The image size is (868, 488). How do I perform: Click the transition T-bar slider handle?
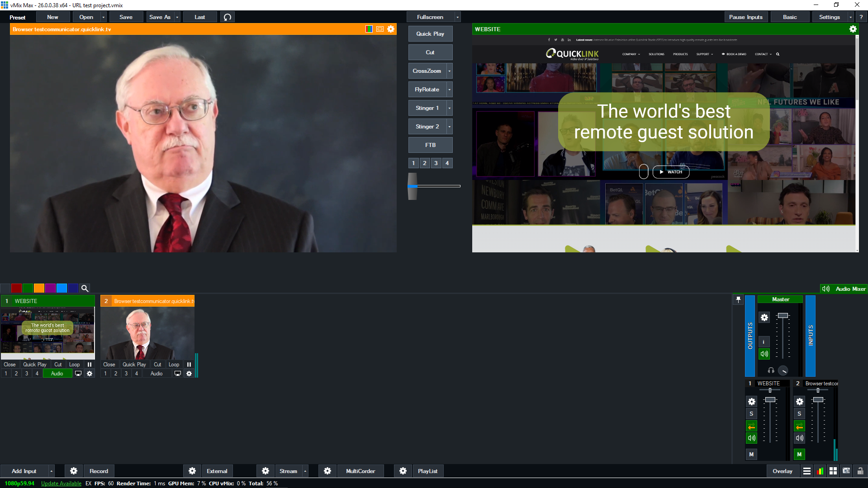click(413, 186)
